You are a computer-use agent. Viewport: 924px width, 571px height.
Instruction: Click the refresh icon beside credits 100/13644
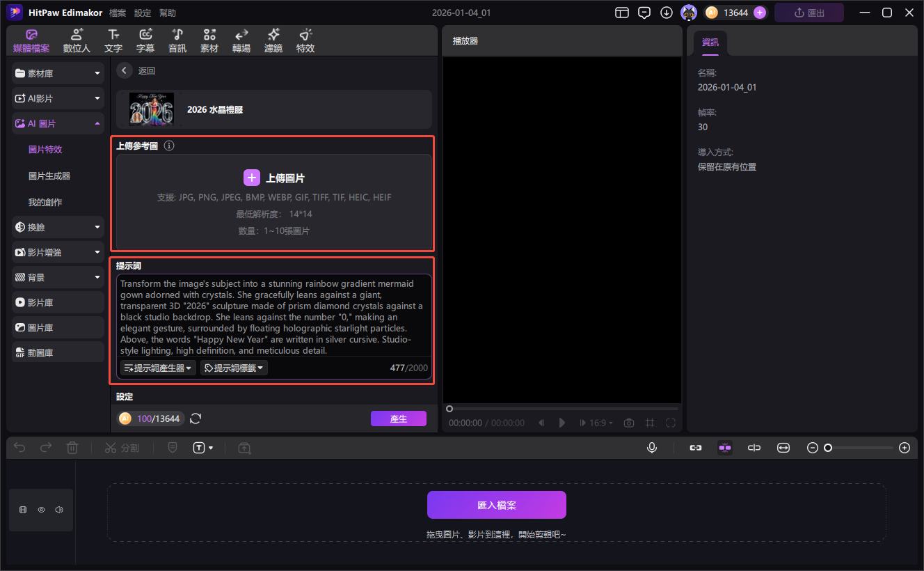(196, 419)
